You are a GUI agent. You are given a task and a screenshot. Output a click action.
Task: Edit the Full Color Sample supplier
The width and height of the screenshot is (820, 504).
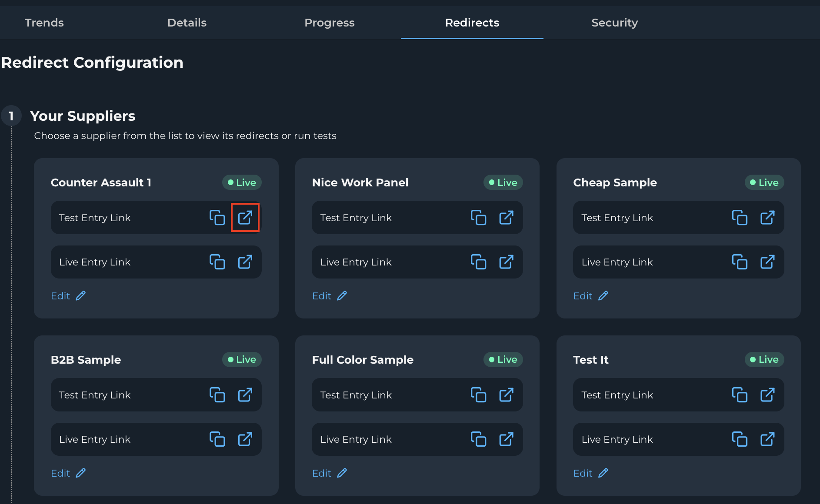329,473
